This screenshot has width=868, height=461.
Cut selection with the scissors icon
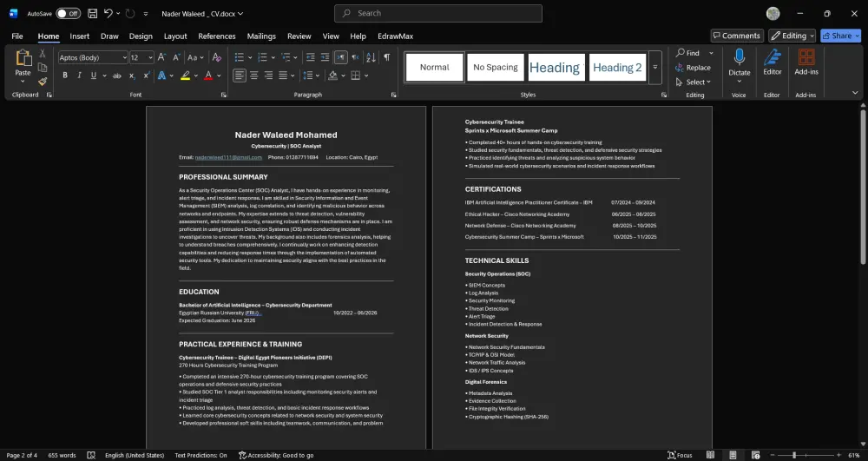pos(42,54)
